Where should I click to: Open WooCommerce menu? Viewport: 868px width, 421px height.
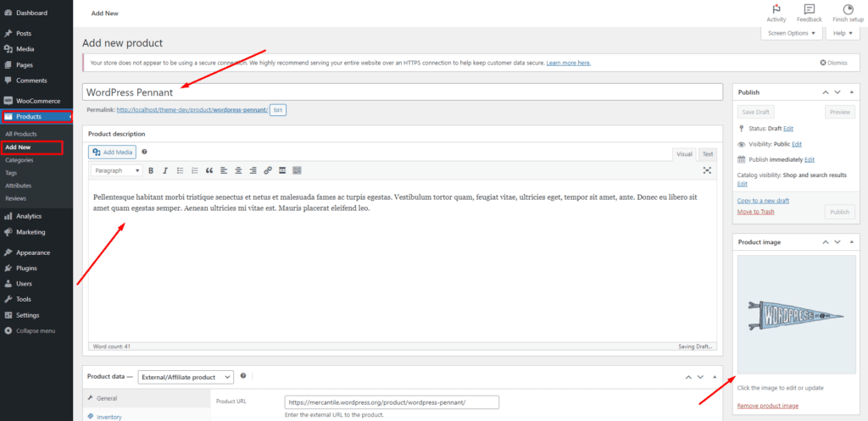(x=36, y=101)
